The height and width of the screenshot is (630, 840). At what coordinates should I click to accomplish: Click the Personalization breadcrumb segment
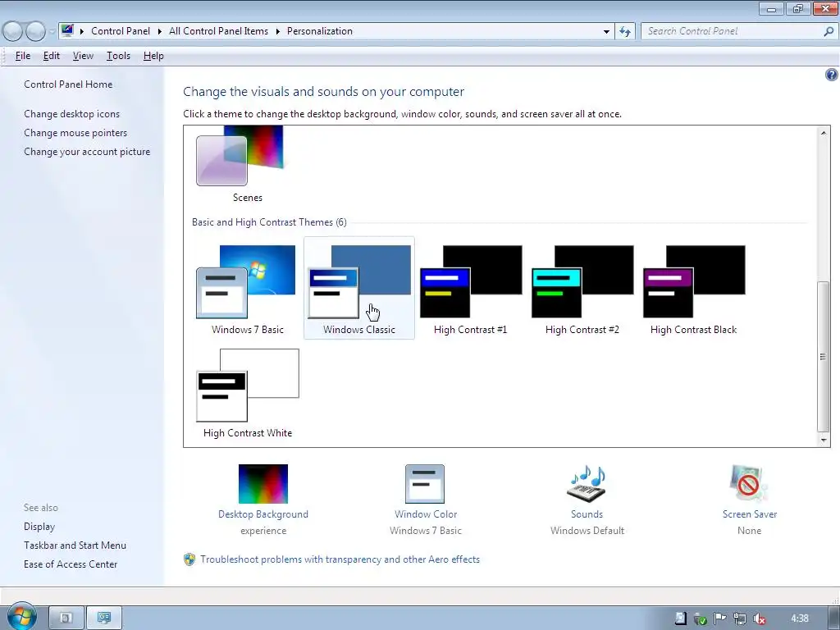[x=320, y=31]
